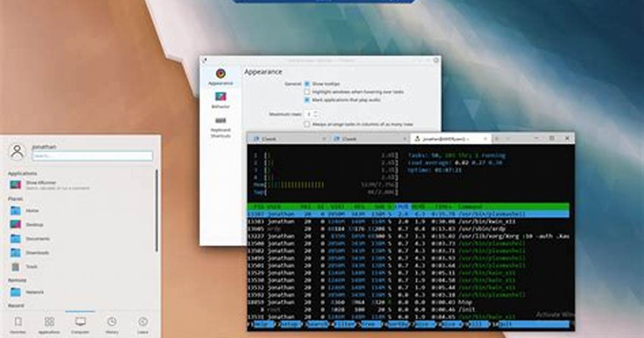Screen dimensions: 644x338
Task: Select the /usr/lib/xorg/Xorg process row
Action: [x=408, y=236]
